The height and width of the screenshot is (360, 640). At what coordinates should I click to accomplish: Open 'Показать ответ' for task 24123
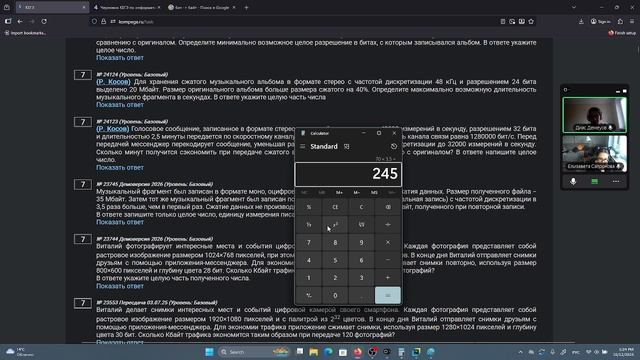[120, 168]
